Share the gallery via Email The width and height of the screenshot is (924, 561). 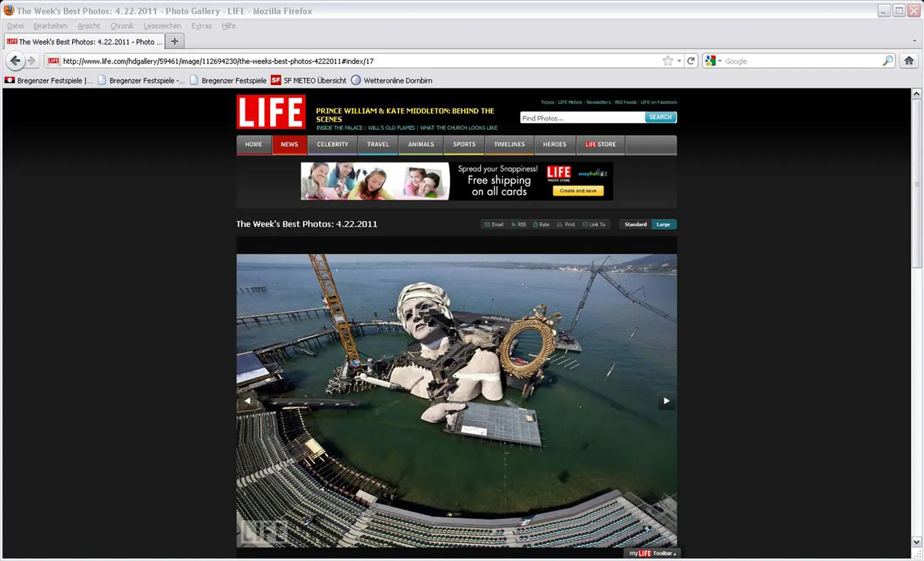tap(494, 224)
